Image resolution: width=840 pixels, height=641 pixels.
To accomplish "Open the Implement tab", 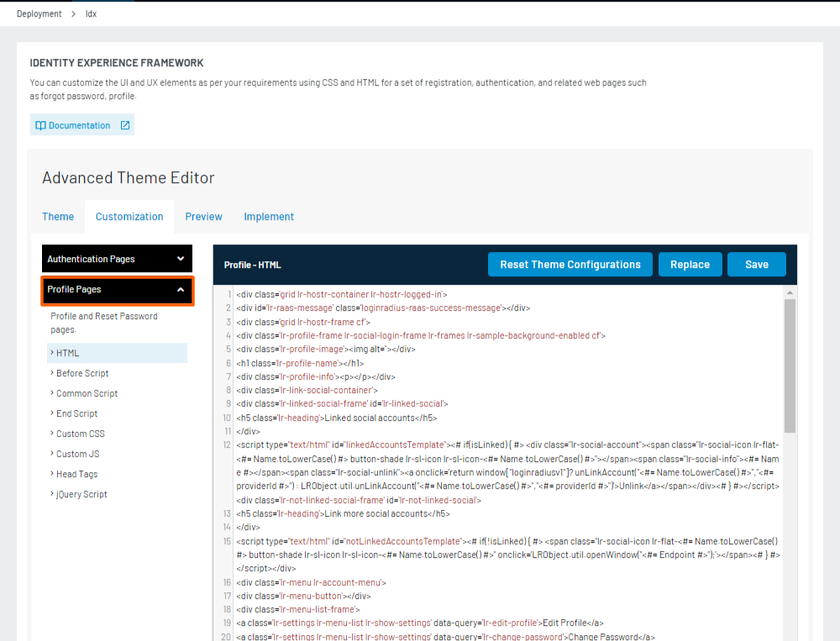I will (269, 216).
